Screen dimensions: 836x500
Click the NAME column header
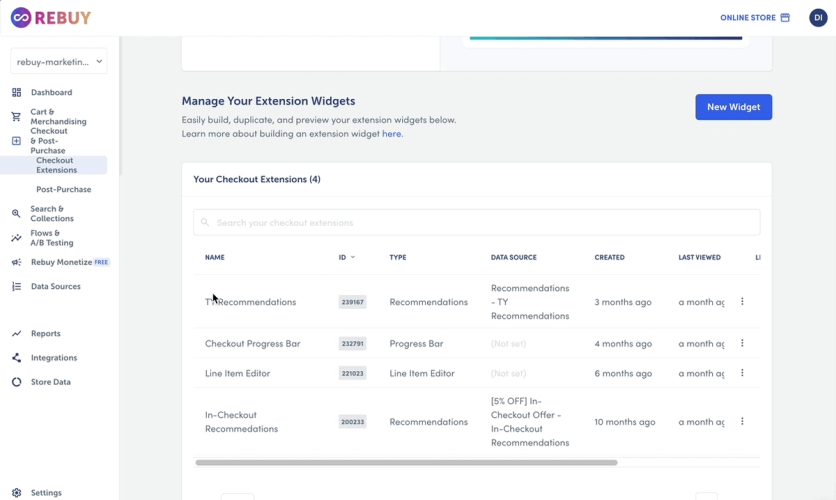click(x=214, y=257)
